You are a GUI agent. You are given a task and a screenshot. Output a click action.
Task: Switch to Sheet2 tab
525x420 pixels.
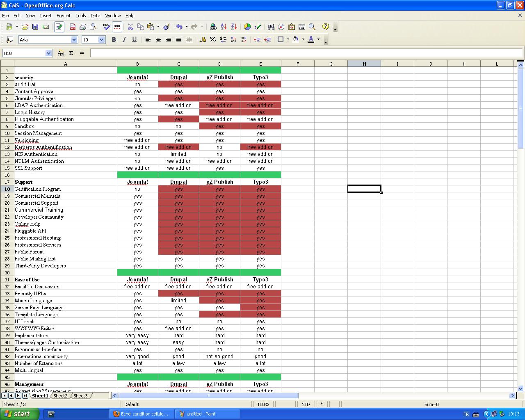pyautogui.click(x=60, y=396)
